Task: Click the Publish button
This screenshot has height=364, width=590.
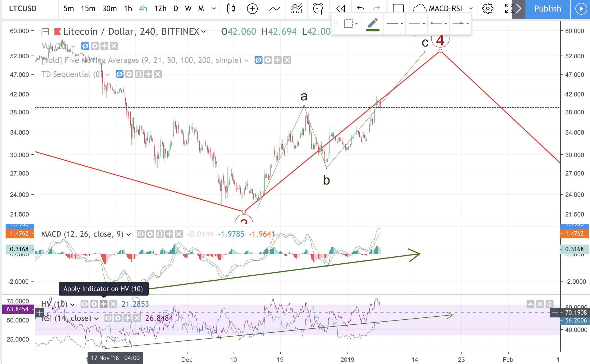Action: tap(547, 9)
